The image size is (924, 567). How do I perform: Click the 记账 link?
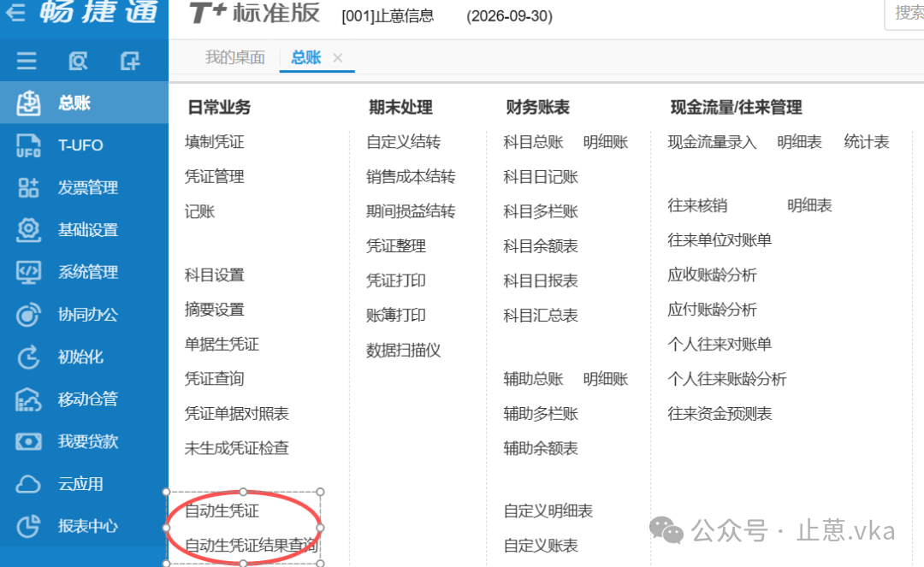199,211
